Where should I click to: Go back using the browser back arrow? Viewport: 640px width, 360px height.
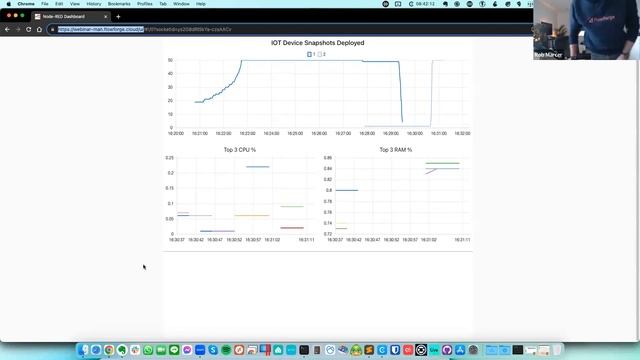point(7,29)
